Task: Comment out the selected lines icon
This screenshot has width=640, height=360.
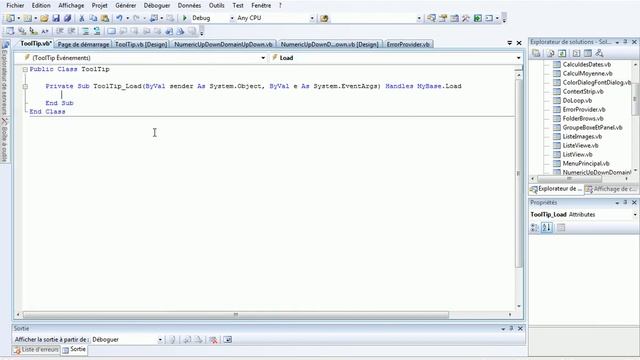Action: [85, 31]
